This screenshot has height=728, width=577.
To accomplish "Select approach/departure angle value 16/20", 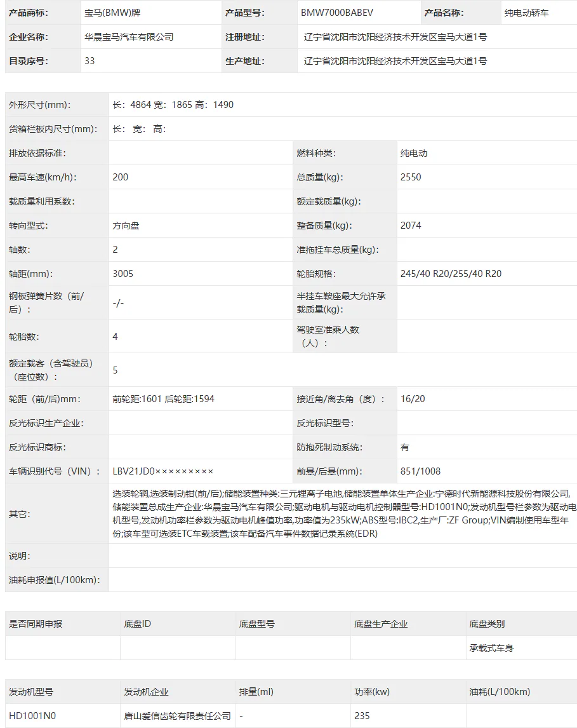I will [413, 399].
